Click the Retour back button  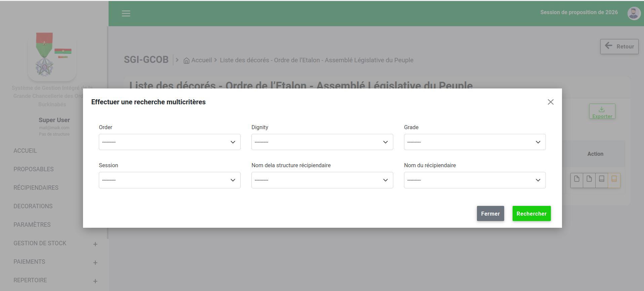point(619,46)
